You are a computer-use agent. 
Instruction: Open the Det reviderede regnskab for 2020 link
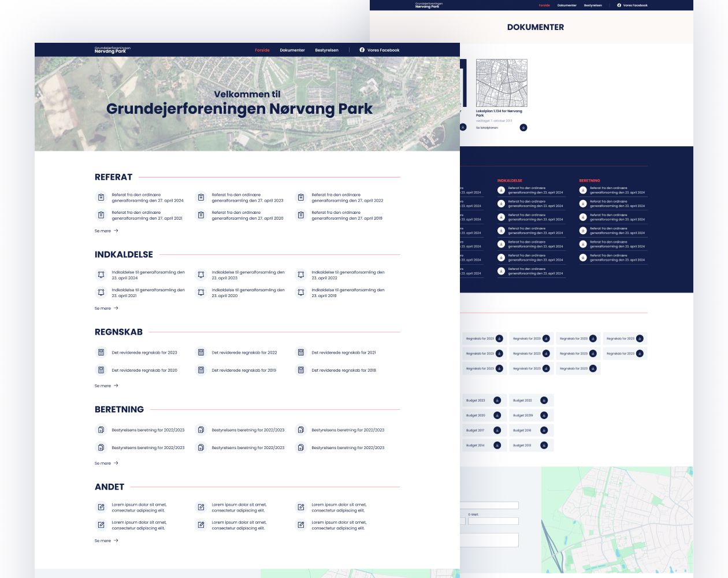tap(144, 370)
